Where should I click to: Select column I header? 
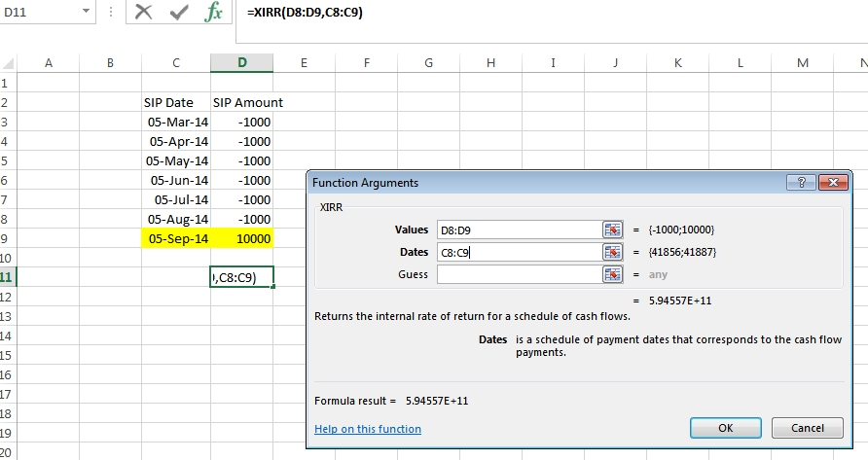[553, 63]
